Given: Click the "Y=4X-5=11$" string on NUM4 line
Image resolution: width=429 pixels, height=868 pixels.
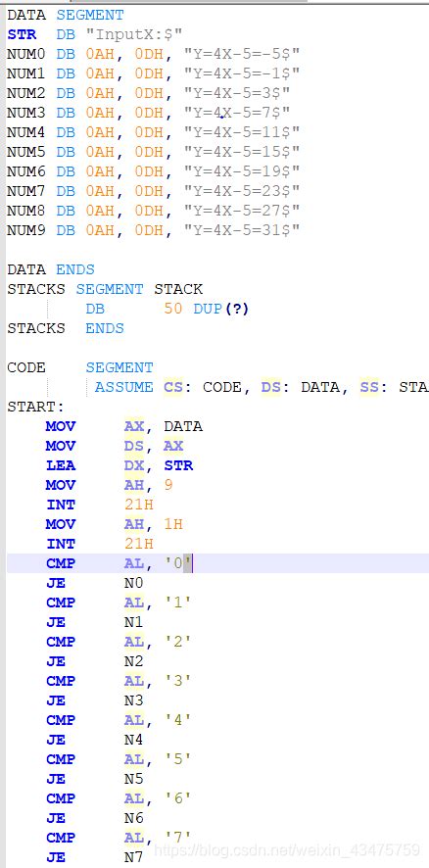Looking at the screenshot, I should [x=242, y=132].
